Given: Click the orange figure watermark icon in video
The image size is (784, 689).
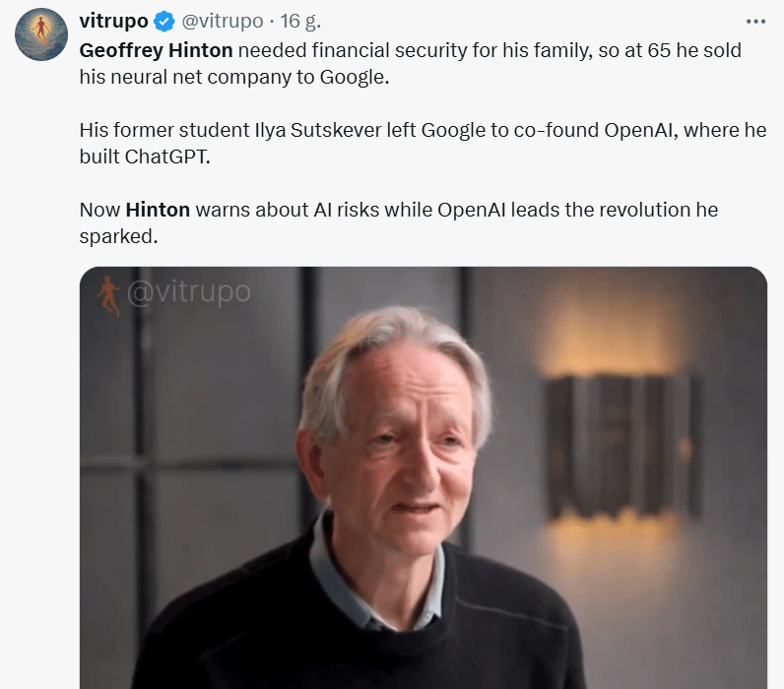Looking at the screenshot, I should coord(108,295).
